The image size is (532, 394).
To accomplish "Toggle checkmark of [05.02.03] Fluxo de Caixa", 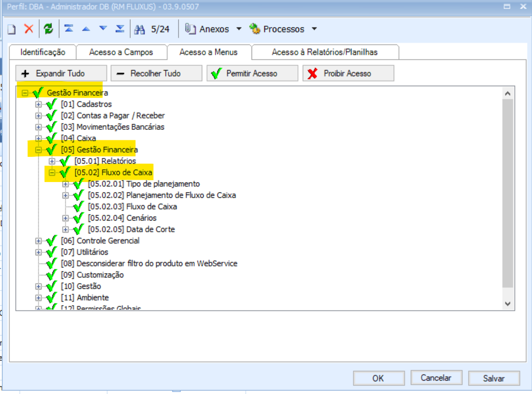I will (x=78, y=207).
